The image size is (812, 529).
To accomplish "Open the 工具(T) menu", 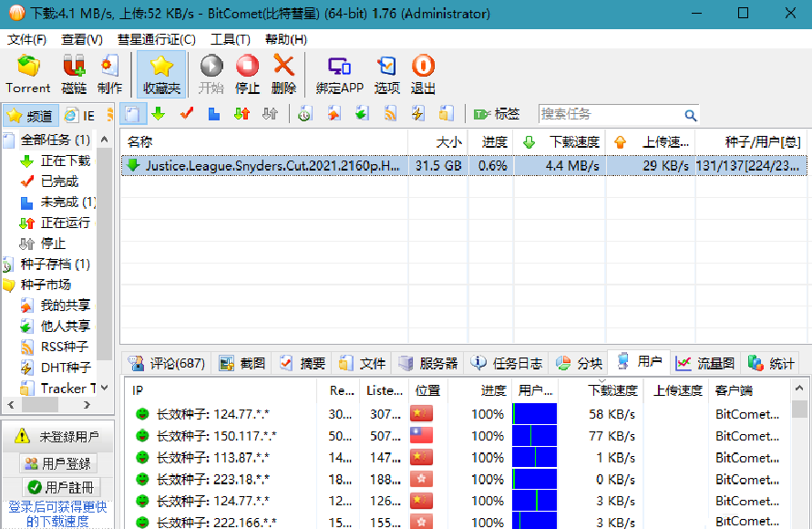I will click(230, 39).
